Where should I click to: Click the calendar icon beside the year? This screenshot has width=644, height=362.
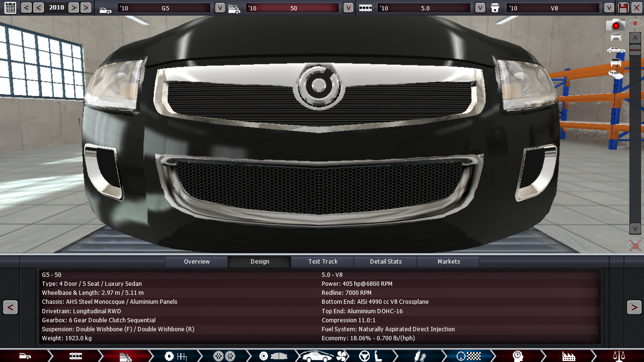(x=10, y=8)
